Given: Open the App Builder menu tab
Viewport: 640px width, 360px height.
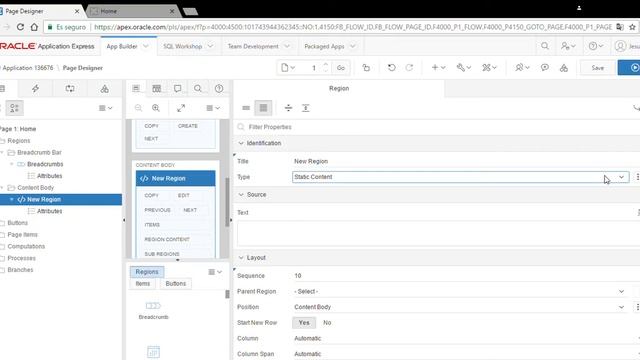Looking at the screenshot, I should click(x=128, y=46).
